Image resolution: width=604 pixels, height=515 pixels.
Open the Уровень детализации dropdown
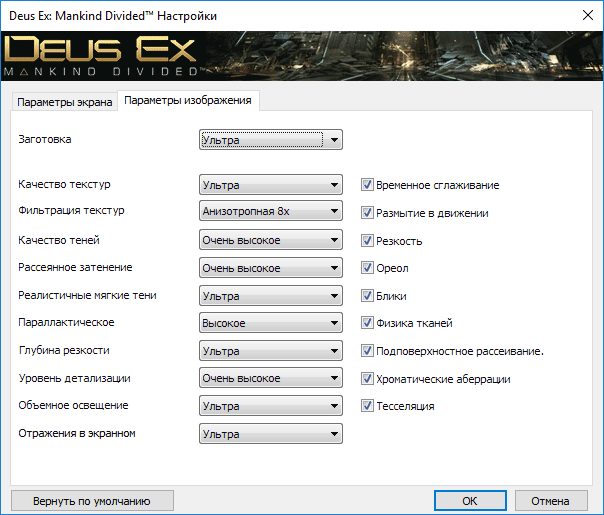[271, 378]
